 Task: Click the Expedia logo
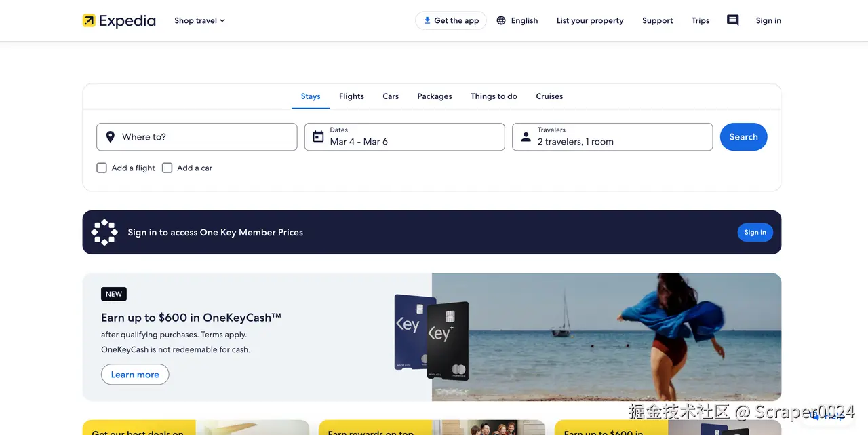tap(119, 20)
